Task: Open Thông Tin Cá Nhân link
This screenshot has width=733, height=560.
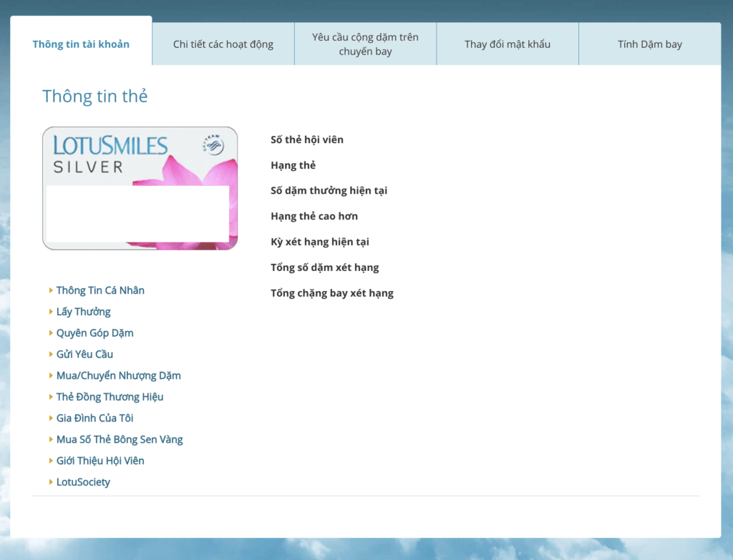Action: (100, 290)
